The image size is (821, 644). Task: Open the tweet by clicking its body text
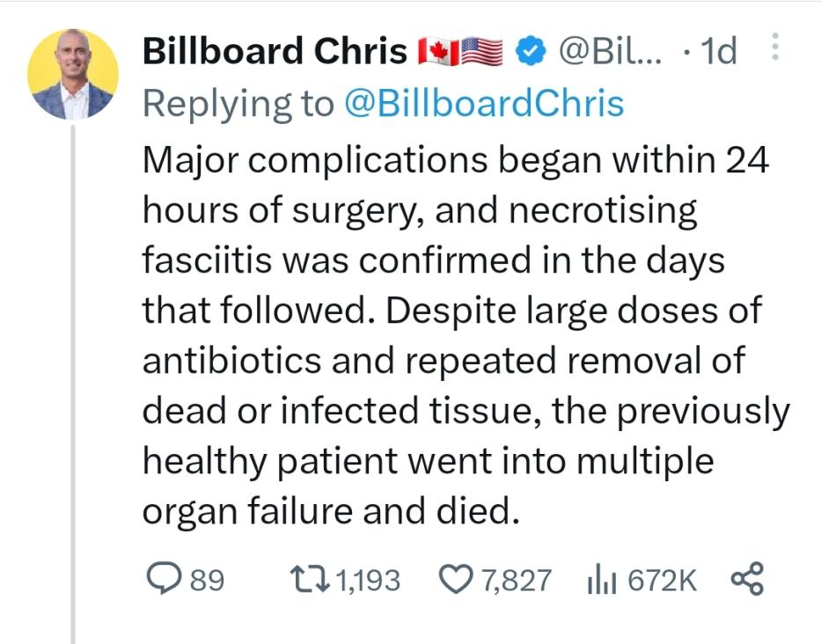[458, 336]
